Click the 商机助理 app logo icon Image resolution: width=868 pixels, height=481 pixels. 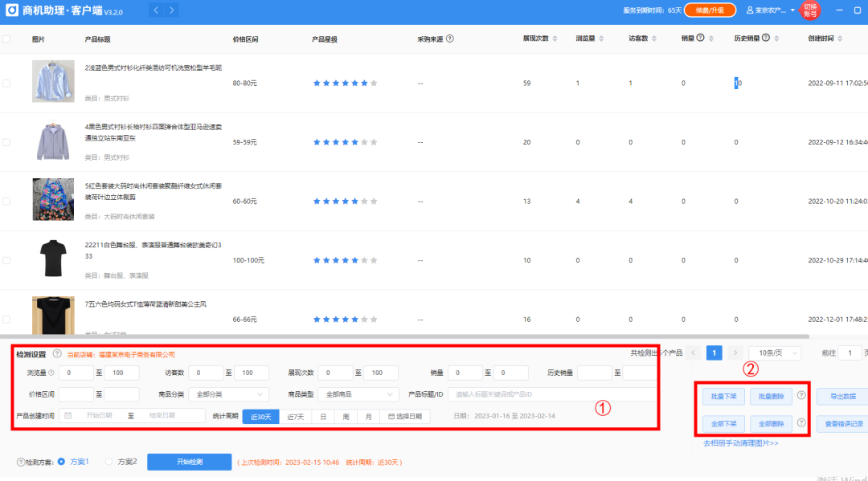tap(11, 10)
